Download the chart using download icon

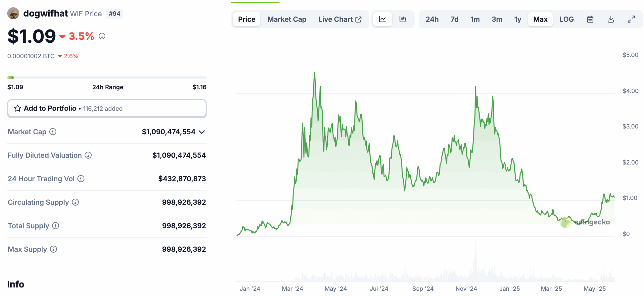tap(611, 19)
